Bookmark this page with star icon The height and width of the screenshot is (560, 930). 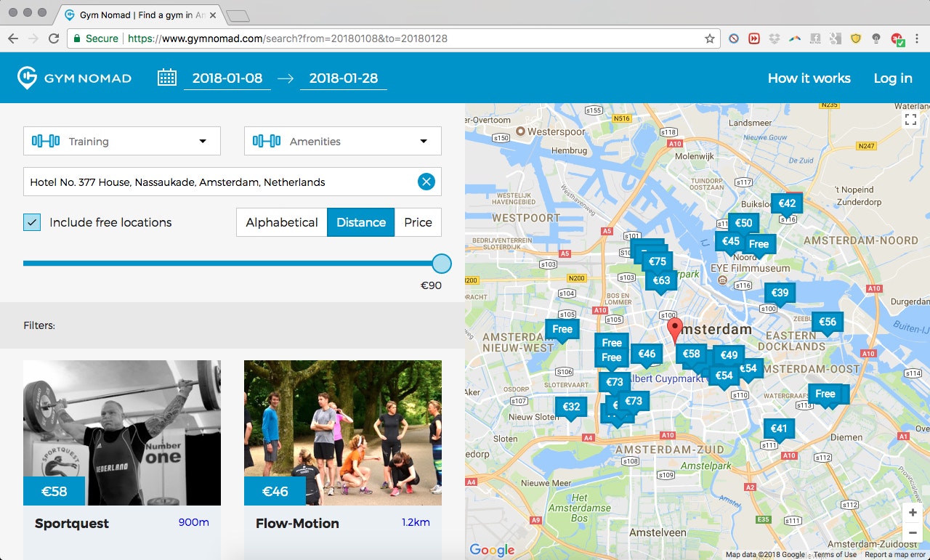click(x=710, y=38)
